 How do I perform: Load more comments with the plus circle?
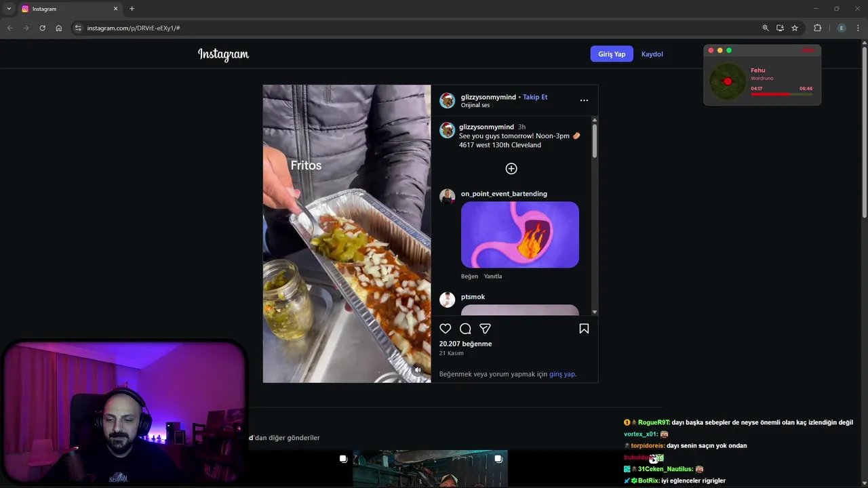[511, 169]
